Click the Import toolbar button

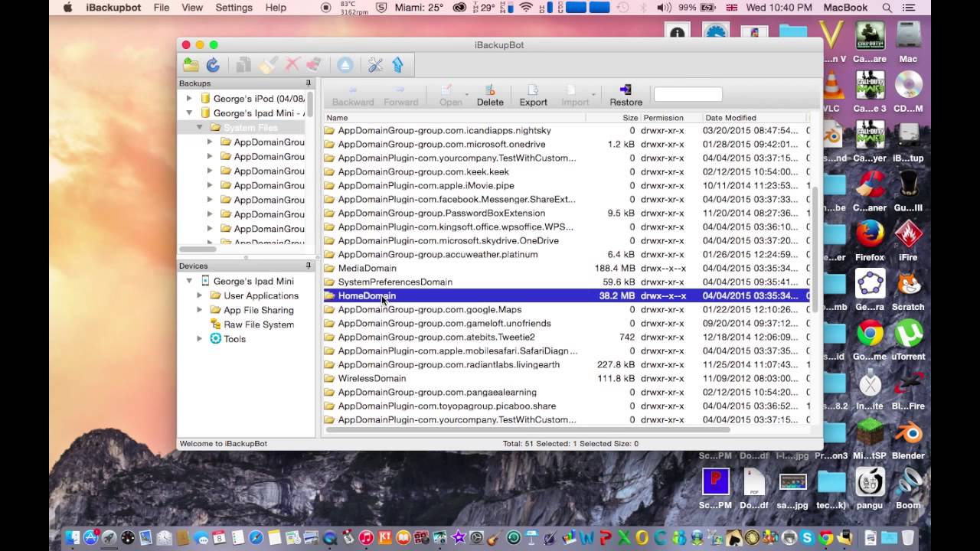click(575, 96)
